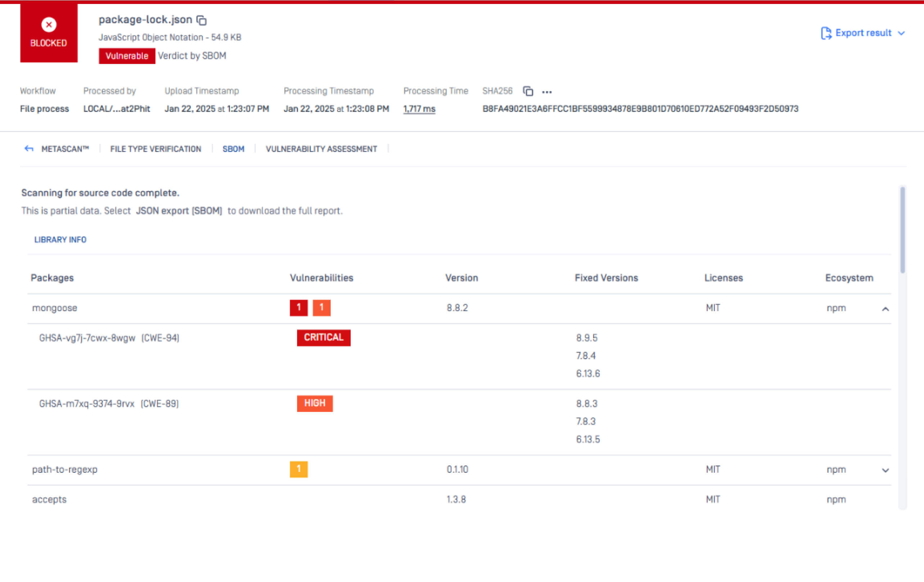Screen dimensions: 924x582
Task: Collapse the mongoose package row
Action: 885,309
